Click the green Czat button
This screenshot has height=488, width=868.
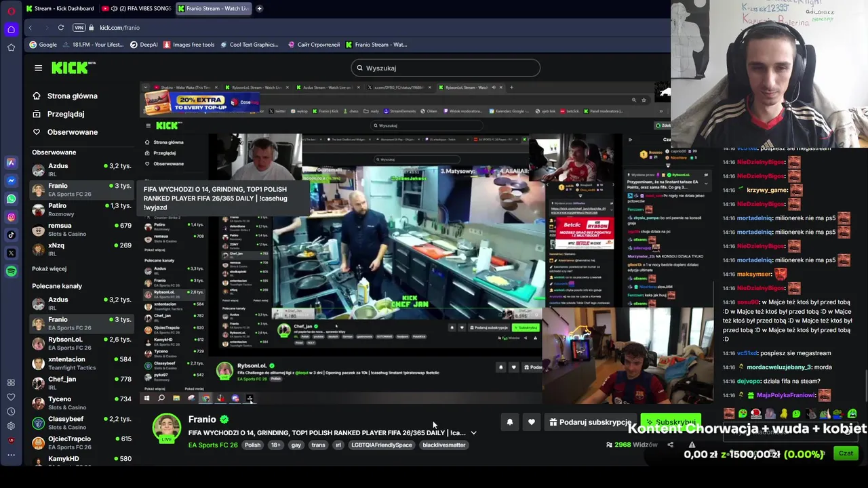[x=846, y=453]
